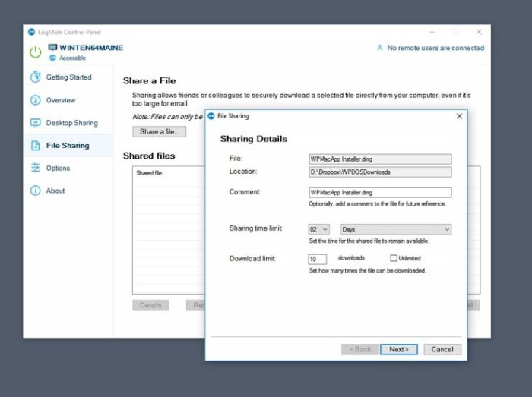
Task: Click the About info icon
Action: click(x=35, y=191)
